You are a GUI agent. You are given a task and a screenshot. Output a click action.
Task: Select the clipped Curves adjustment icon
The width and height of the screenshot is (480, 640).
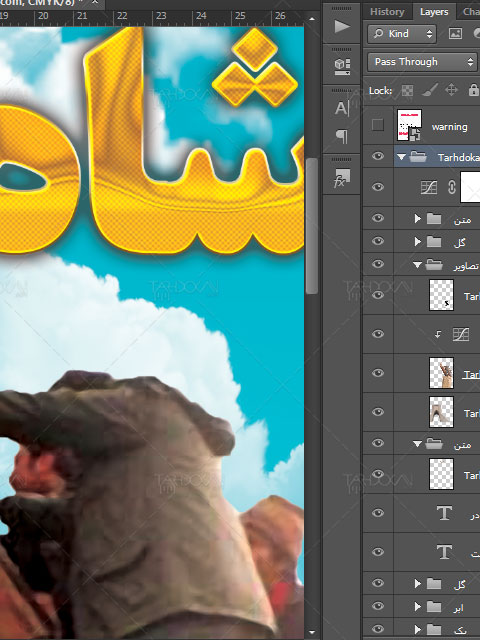[461, 335]
